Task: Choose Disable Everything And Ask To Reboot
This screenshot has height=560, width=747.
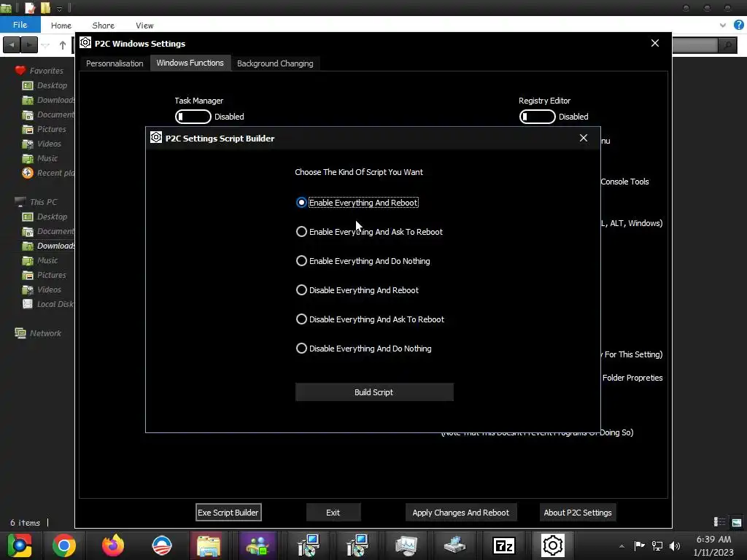Action: tap(370, 319)
